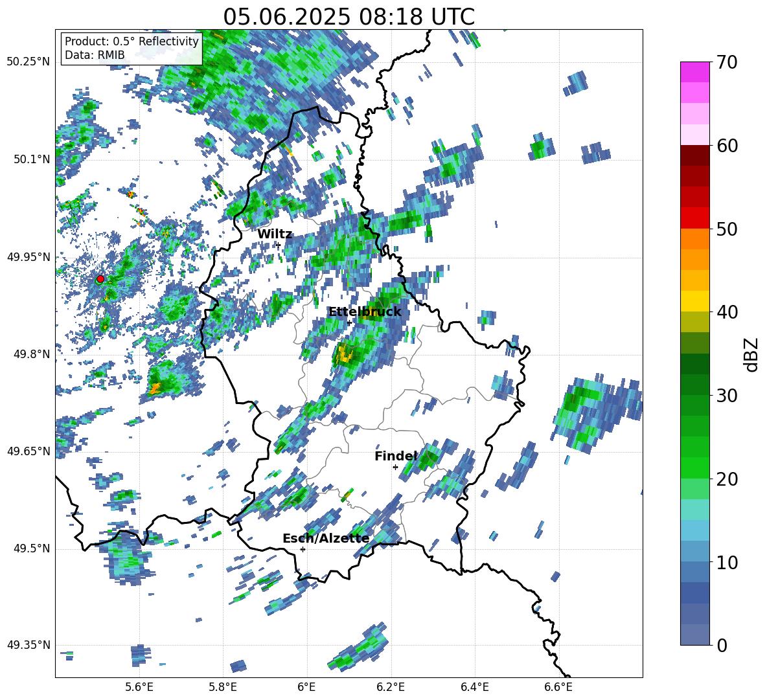Image resolution: width=767 pixels, height=700 pixels.
Task: Click the 30 colorbar tick label
Action: click(x=727, y=395)
